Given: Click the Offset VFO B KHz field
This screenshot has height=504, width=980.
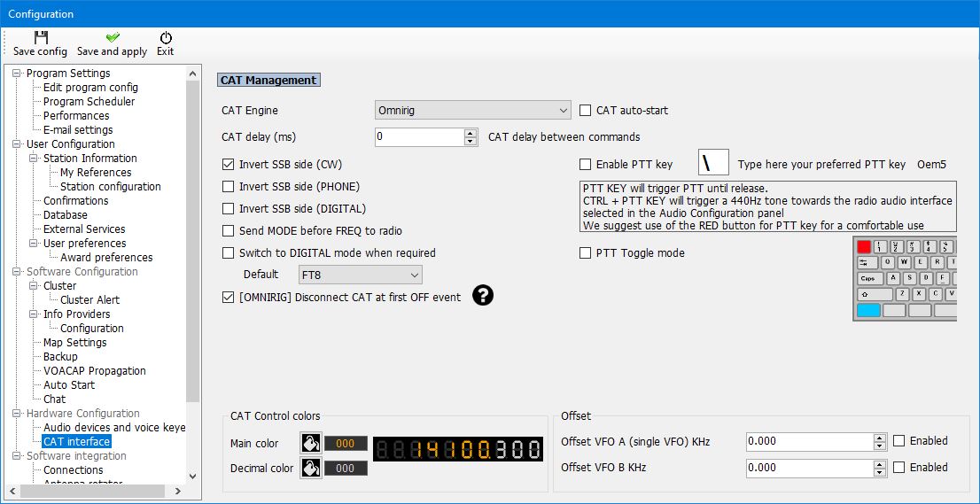Looking at the screenshot, I should click(x=810, y=468).
